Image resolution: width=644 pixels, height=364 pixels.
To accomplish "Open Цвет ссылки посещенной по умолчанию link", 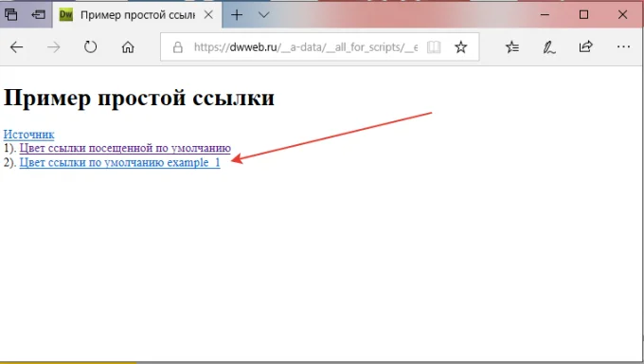I will click(x=125, y=148).
